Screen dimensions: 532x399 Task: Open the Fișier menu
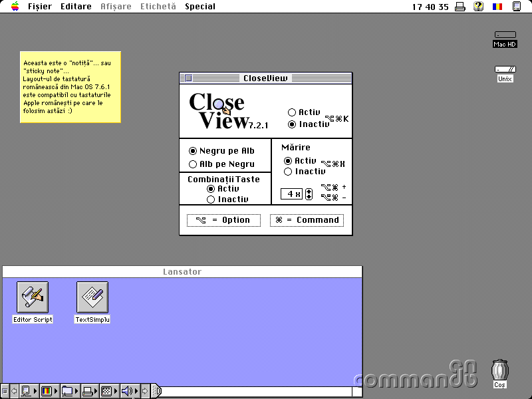(40, 7)
